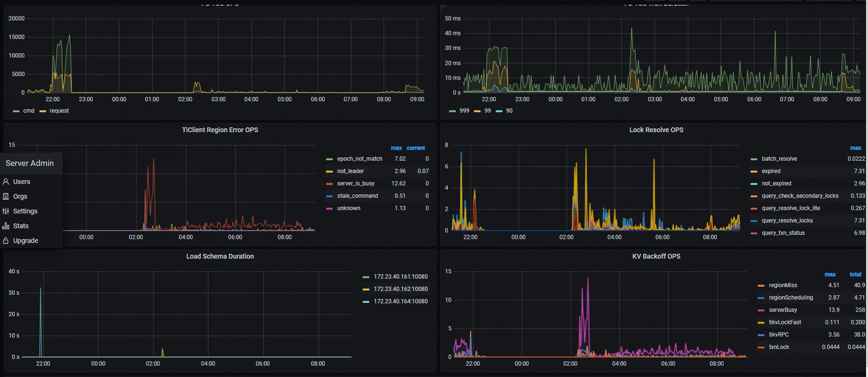The image size is (868, 377).
Task: Open the Load Schema Duration panel title menu
Action: [220, 256]
